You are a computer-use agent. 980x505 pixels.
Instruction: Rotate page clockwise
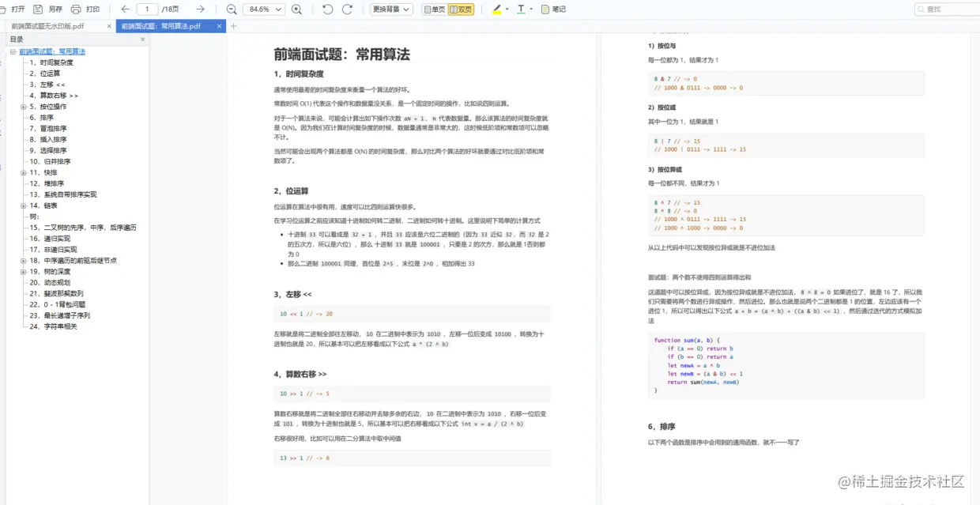347,9
